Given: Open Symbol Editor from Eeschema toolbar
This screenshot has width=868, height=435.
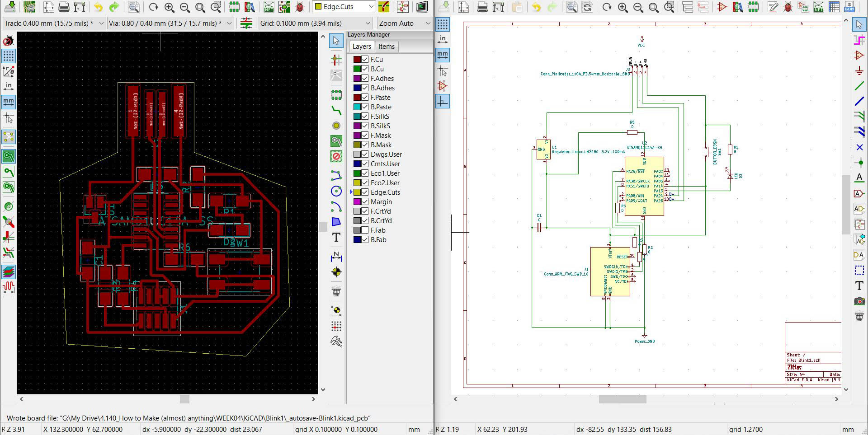Looking at the screenshot, I should click(x=722, y=7).
